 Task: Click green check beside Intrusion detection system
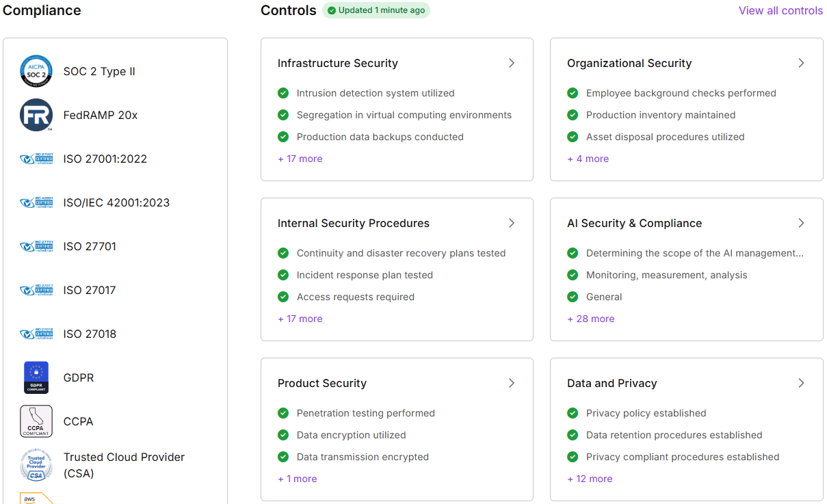(283, 93)
